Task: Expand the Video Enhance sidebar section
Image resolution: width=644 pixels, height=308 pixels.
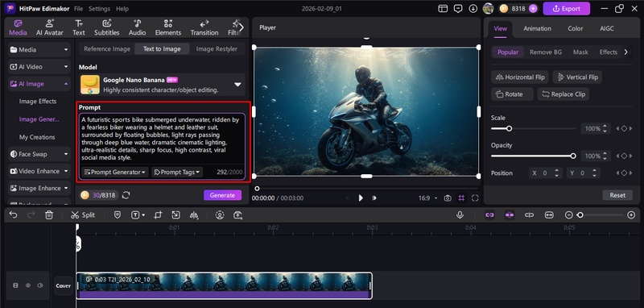Action: coord(39,171)
